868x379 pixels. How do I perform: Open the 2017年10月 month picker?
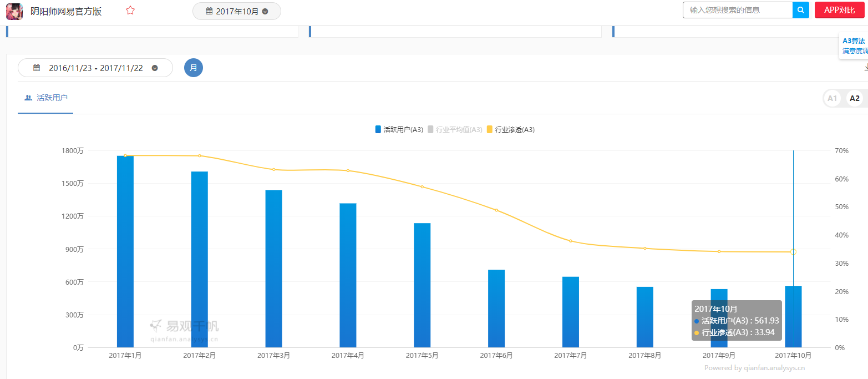[x=237, y=11]
